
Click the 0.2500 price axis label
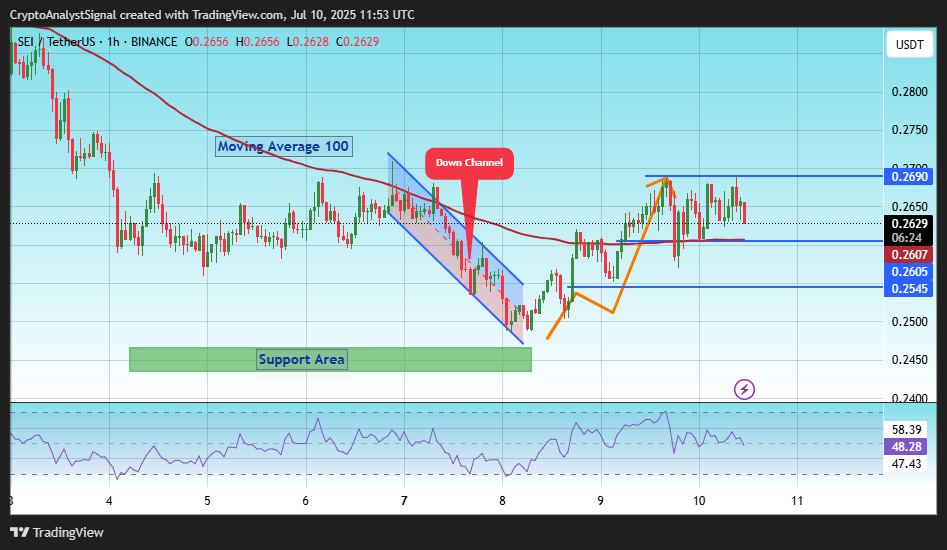910,321
